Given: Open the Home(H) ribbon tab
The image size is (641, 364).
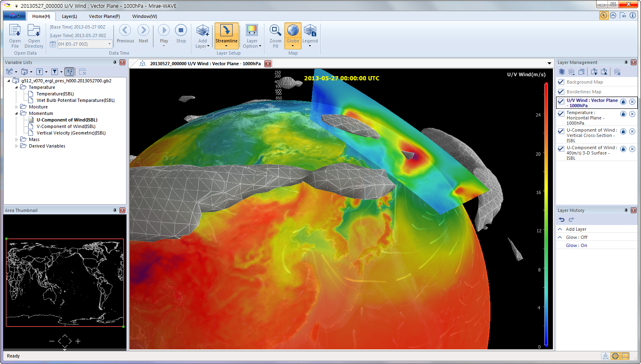Looking at the screenshot, I should pos(41,16).
